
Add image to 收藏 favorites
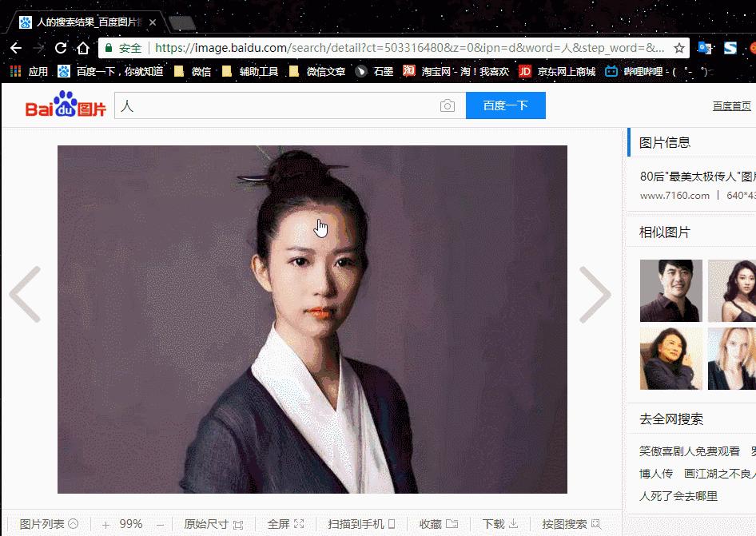click(439, 524)
